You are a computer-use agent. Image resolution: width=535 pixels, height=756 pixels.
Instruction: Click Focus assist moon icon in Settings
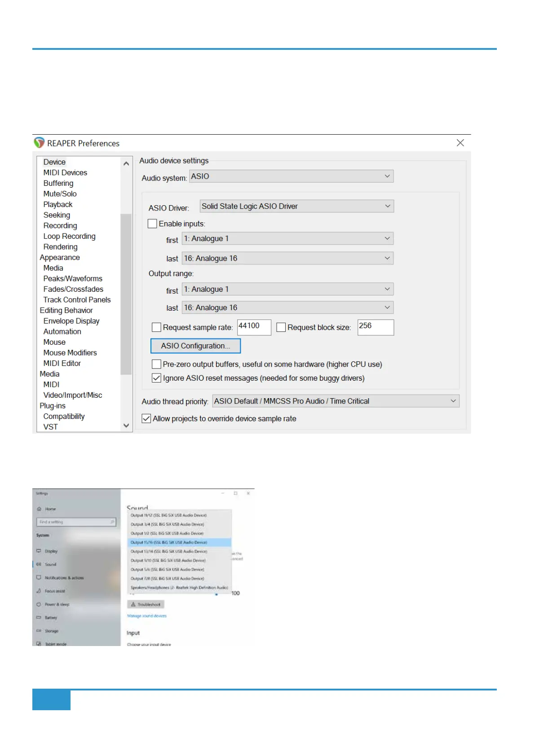tap(39, 591)
